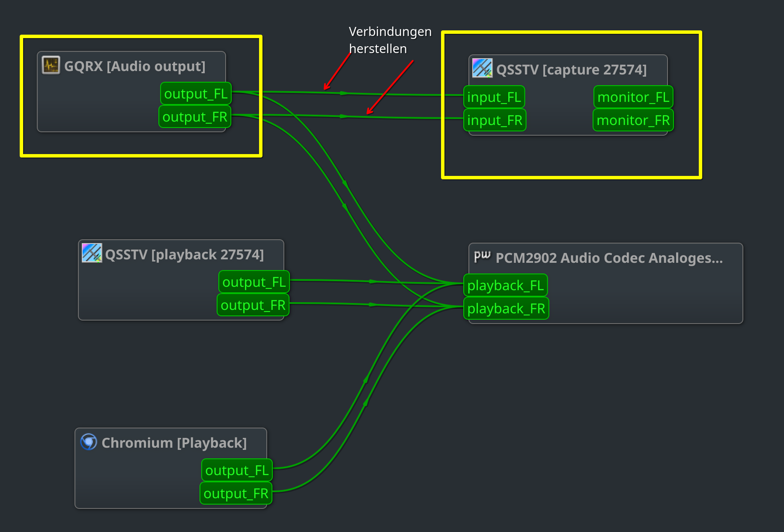Viewport: 784px width, 532px height.
Task: Click the GQRX node icon
Action: coord(51,65)
